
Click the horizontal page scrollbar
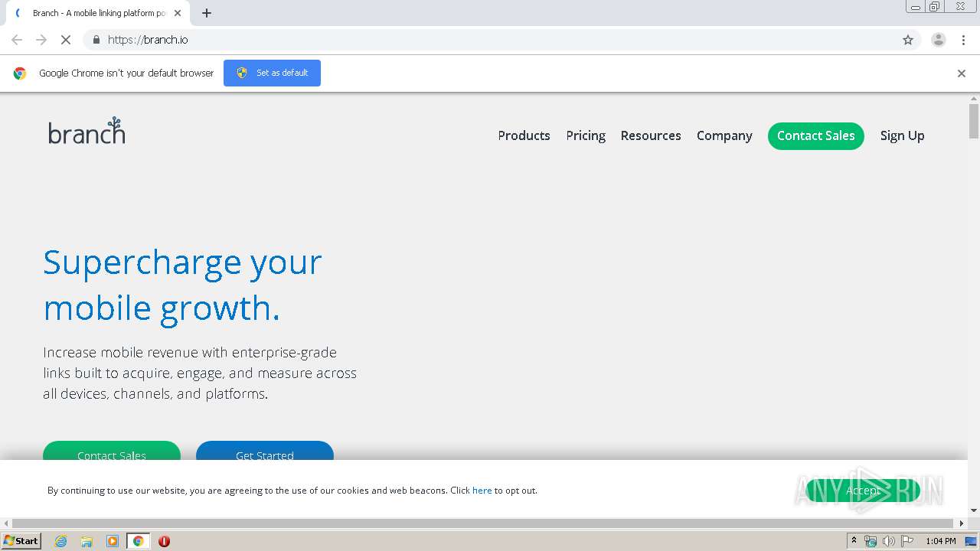point(484,523)
